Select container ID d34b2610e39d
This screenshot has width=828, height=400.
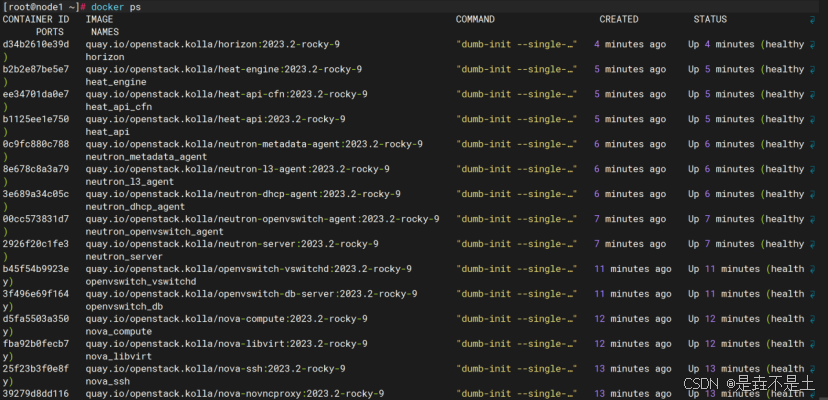[36, 44]
